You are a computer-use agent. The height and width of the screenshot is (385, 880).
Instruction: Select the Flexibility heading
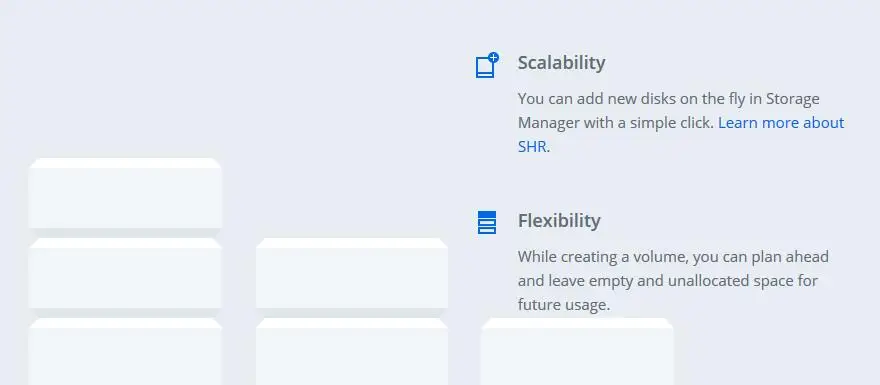[559, 221]
